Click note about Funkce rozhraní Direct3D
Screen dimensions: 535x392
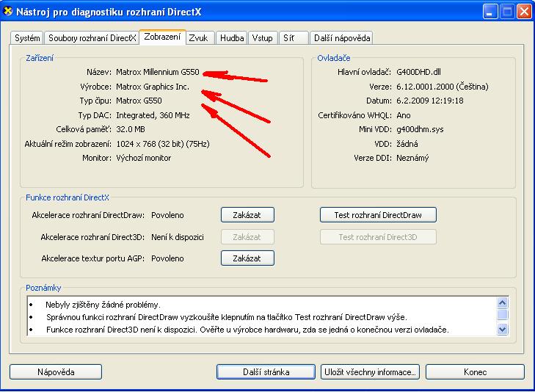pyautogui.click(x=247, y=330)
